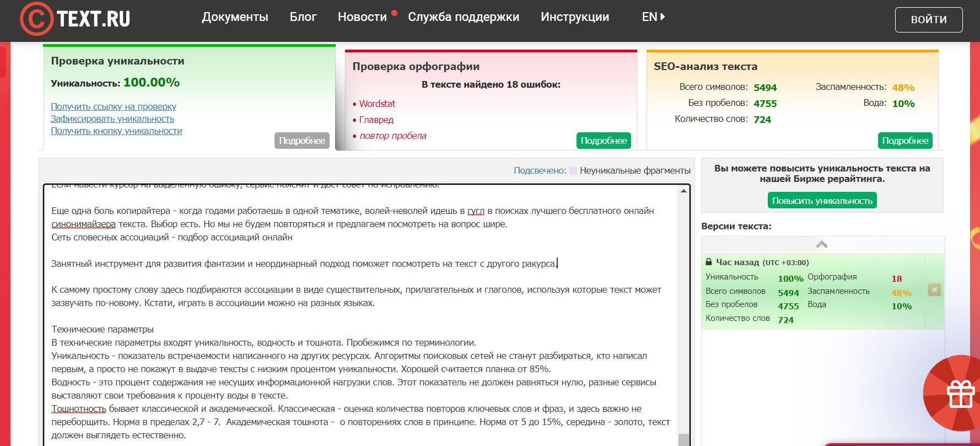Click the Час назад version entry
The image size is (980, 446).
point(813,291)
